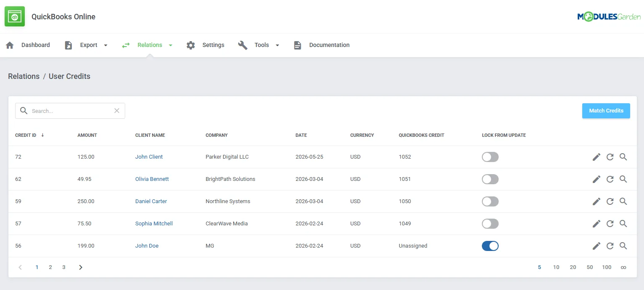This screenshot has height=290, width=644.
Task: Edit credit 72 with pencil icon
Action: pos(597,157)
